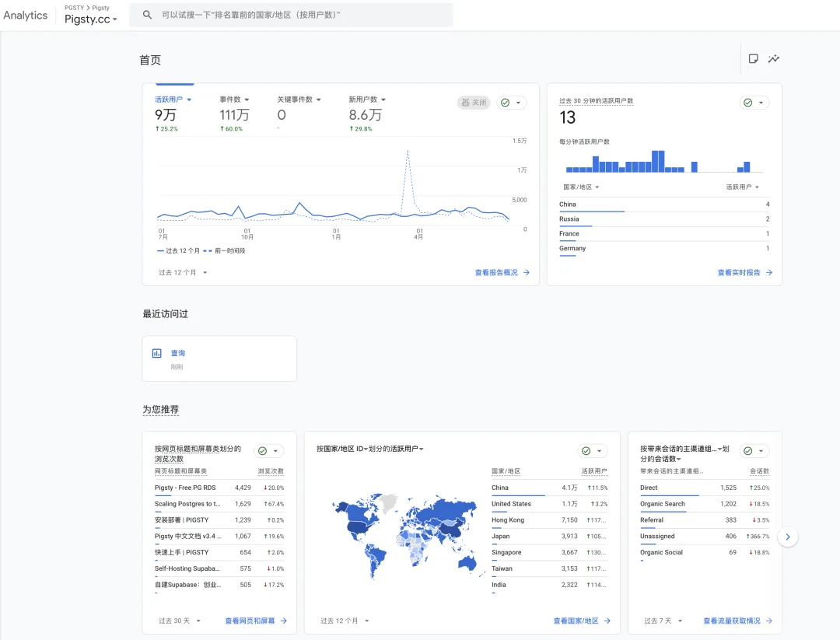Open 事件数 metric dropdown
This screenshot has width=840, height=640.
tap(234, 100)
